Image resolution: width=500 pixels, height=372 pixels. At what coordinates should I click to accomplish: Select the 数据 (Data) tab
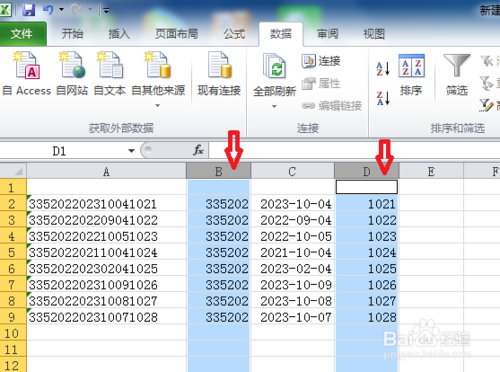(x=281, y=34)
